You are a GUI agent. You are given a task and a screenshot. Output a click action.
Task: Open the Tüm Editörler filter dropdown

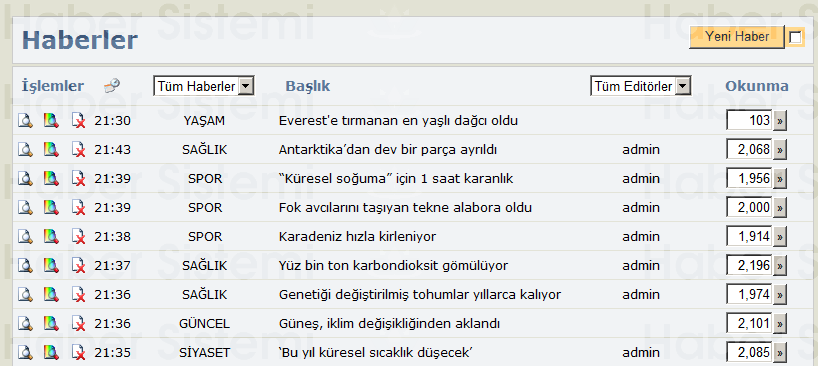click(x=641, y=86)
